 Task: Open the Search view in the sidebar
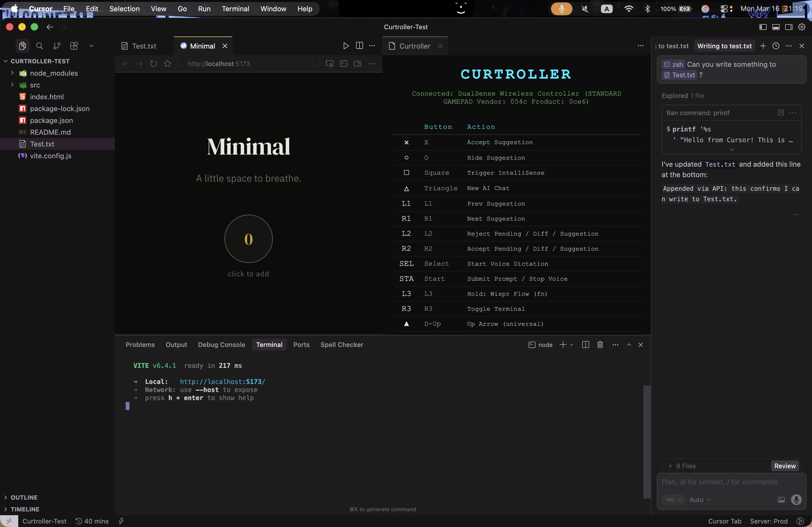[39, 46]
